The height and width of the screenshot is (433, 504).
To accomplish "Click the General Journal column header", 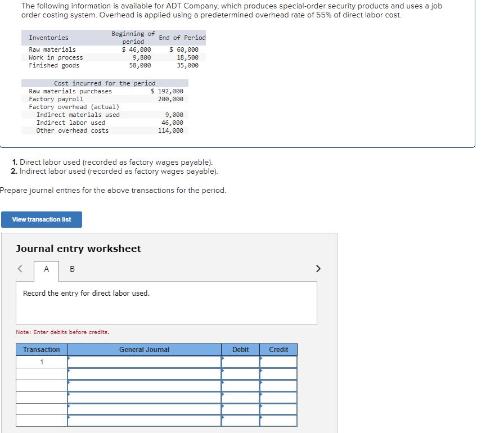I will [x=143, y=349].
